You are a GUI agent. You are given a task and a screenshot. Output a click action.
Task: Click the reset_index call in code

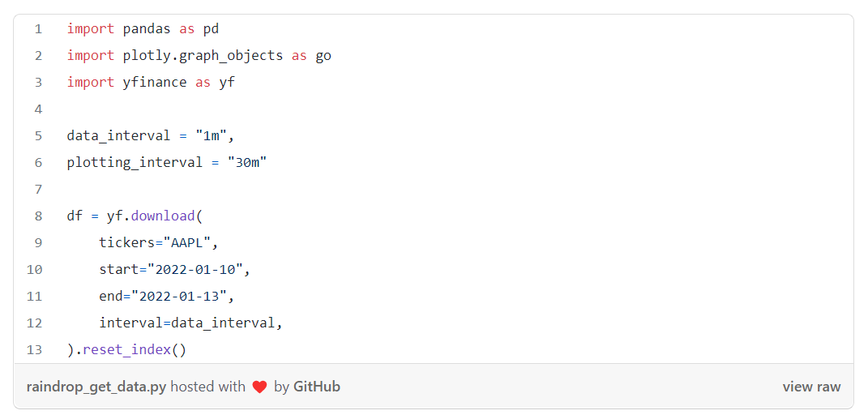126,350
